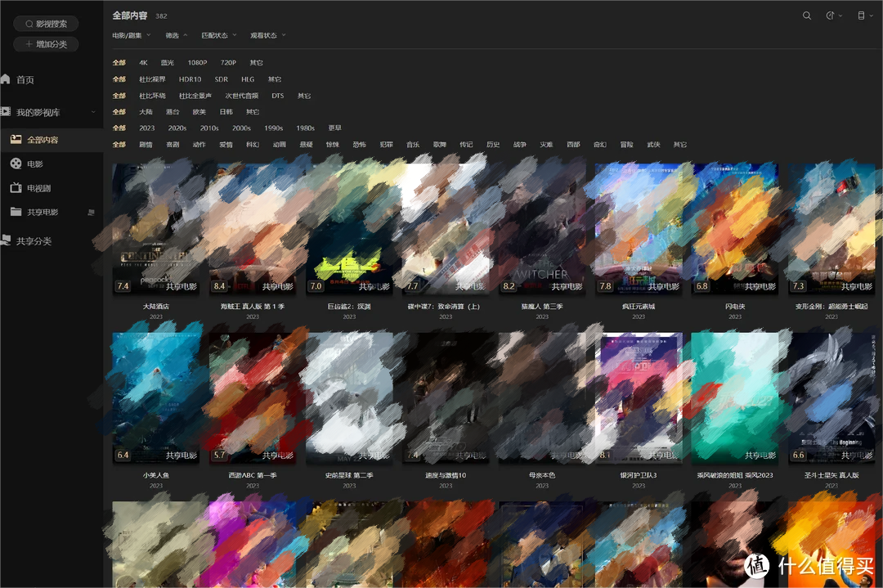883x588 pixels.
Task: Click the 速度与激情10 title
Action: (446, 475)
